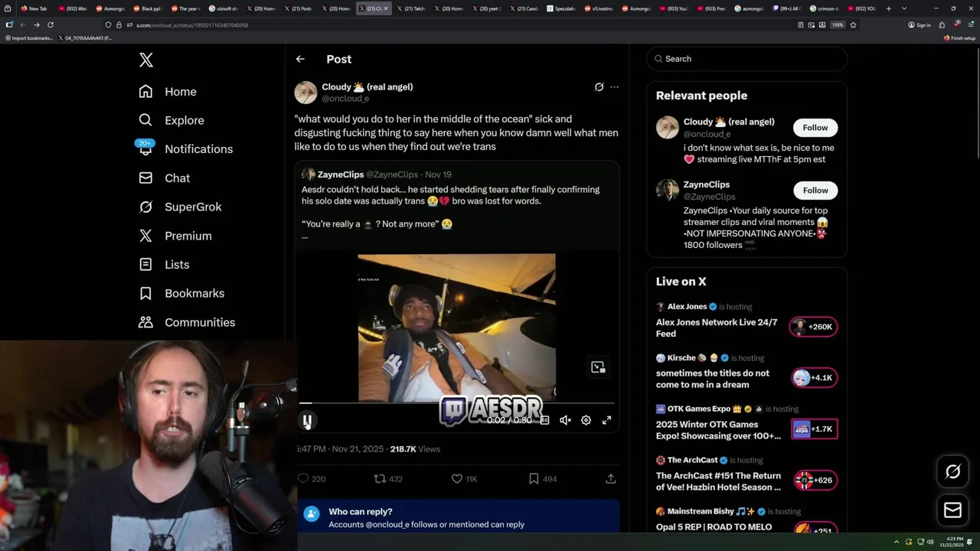
Task: Click the +260K listeners badge
Action: tap(813, 327)
